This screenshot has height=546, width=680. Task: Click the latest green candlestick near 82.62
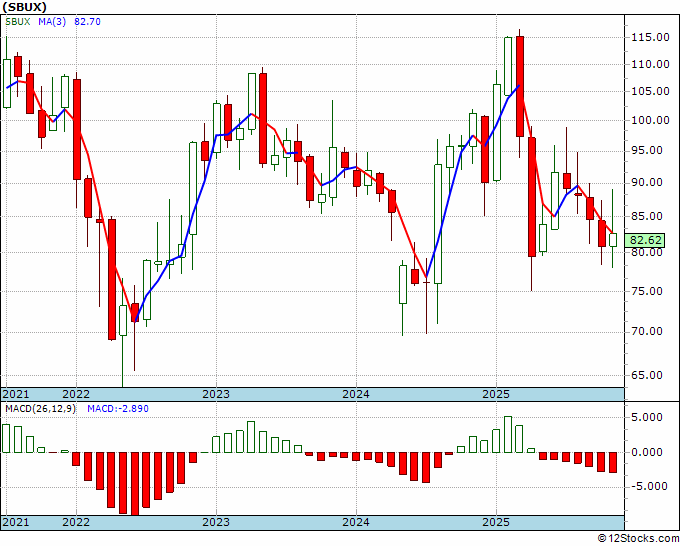click(613, 240)
